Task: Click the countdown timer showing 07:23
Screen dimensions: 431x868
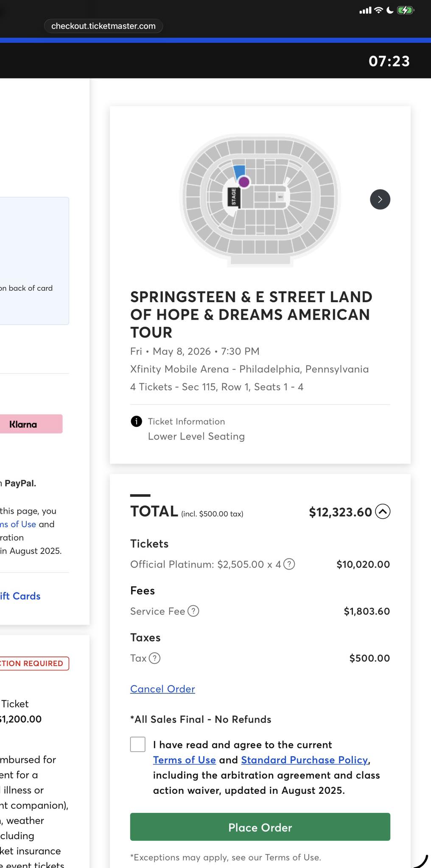Action: point(389,61)
